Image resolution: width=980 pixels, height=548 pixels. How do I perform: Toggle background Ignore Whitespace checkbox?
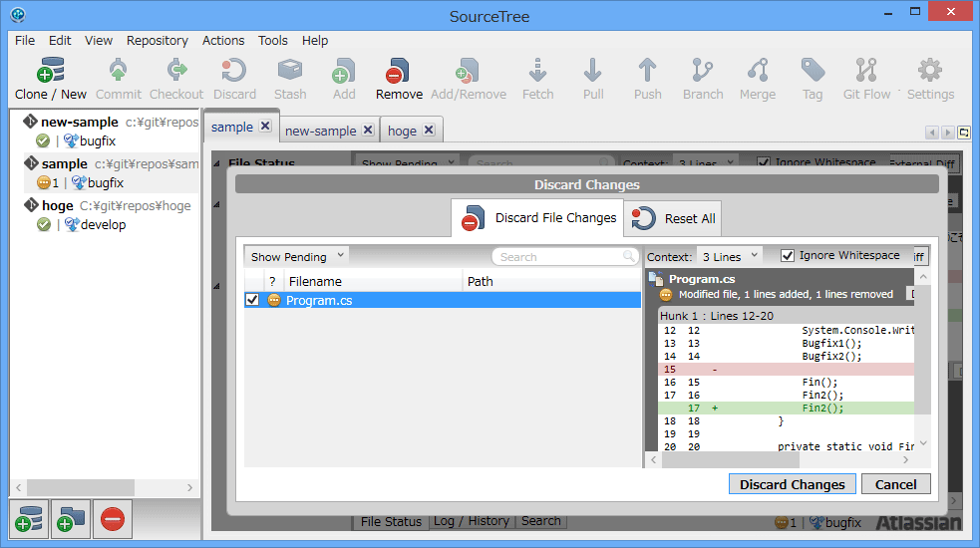763,162
